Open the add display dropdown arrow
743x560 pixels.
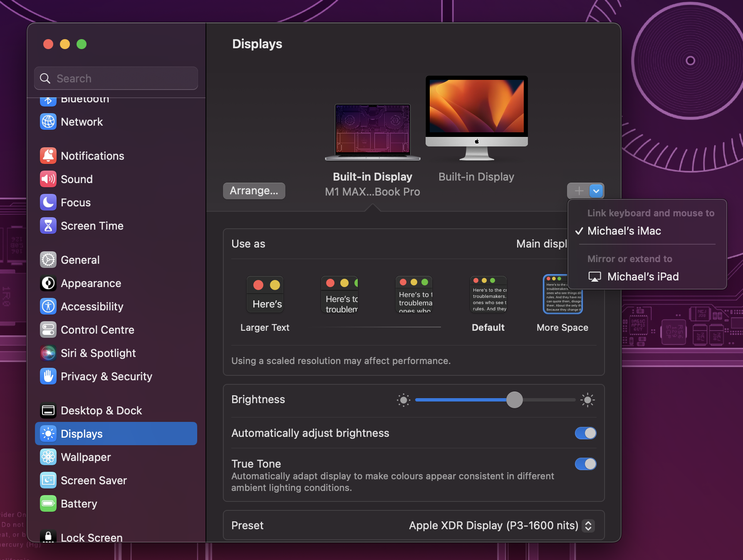[596, 191]
